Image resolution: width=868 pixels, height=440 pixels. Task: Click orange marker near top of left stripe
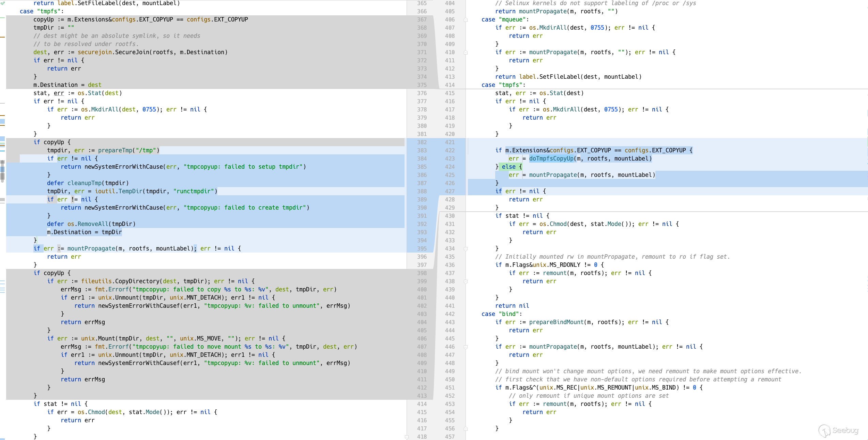(x=2, y=37)
